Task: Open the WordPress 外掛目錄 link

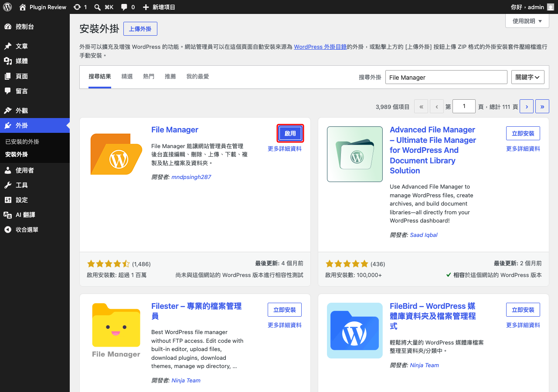Action: click(x=320, y=47)
